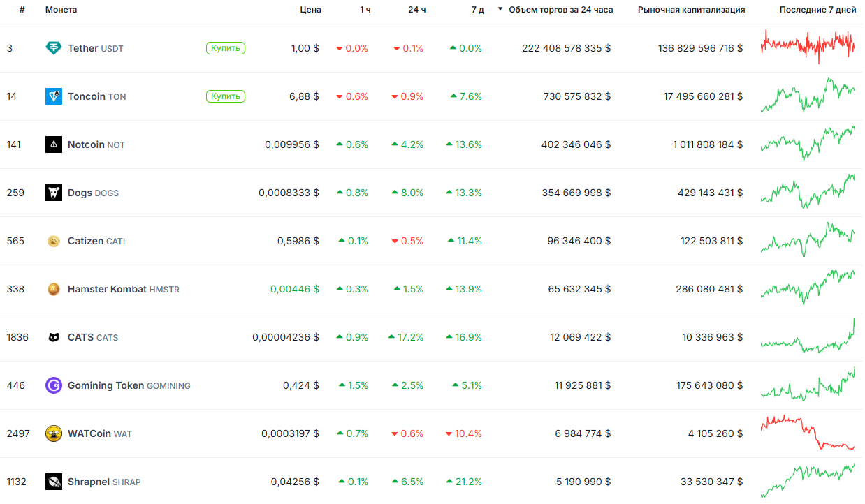Open the Dogs DOGS coin link
The width and height of the screenshot is (865, 504).
(93, 193)
